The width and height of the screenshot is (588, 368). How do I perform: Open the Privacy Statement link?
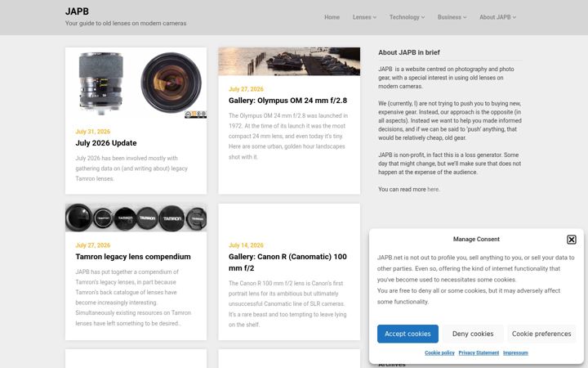coord(479,353)
